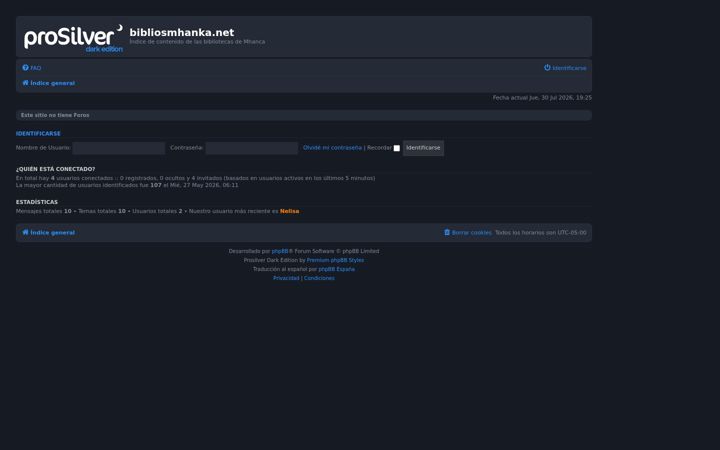
Task: Focus the Contraseña password field
Action: pos(252,148)
